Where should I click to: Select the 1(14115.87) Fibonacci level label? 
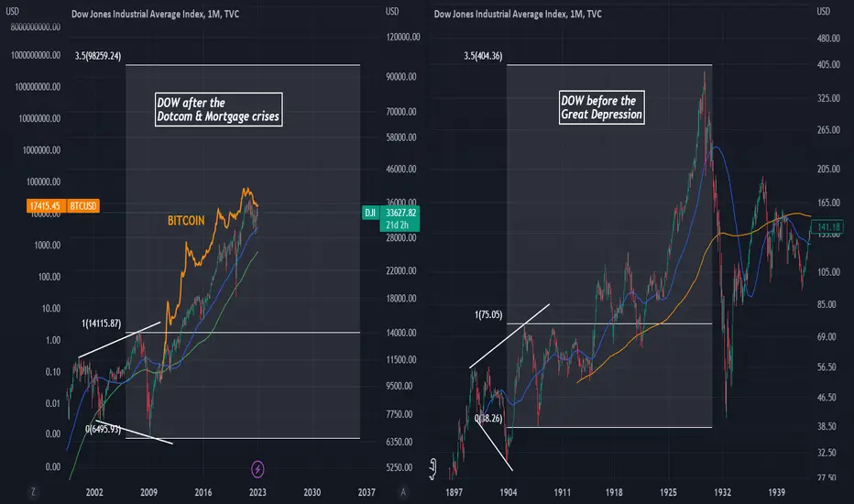coord(102,323)
